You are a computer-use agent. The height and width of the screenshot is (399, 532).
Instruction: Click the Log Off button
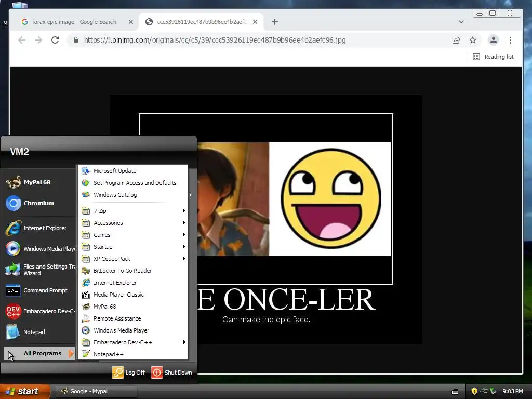[x=129, y=373]
